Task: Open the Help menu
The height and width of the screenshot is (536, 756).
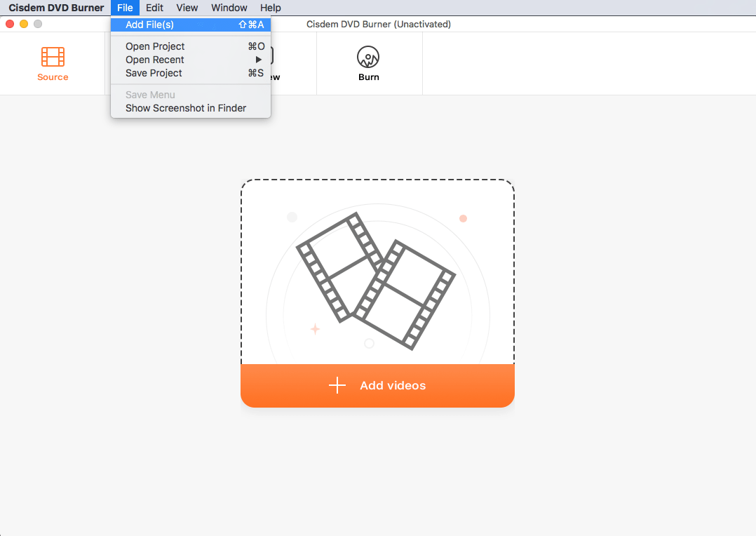Action: pyautogui.click(x=271, y=8)
